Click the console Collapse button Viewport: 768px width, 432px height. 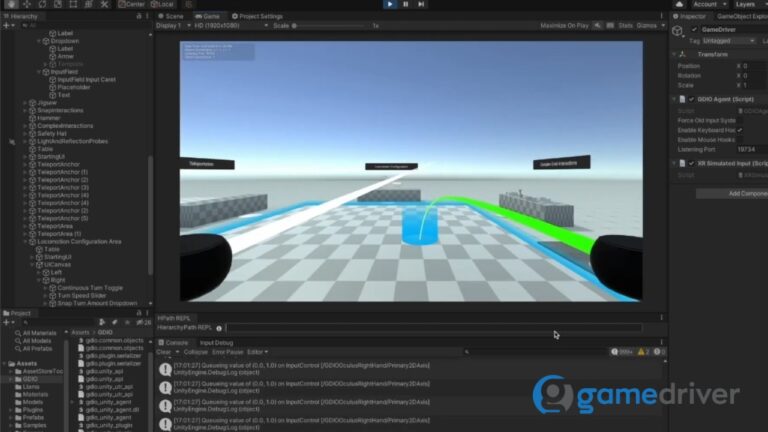tap(195, 352)
